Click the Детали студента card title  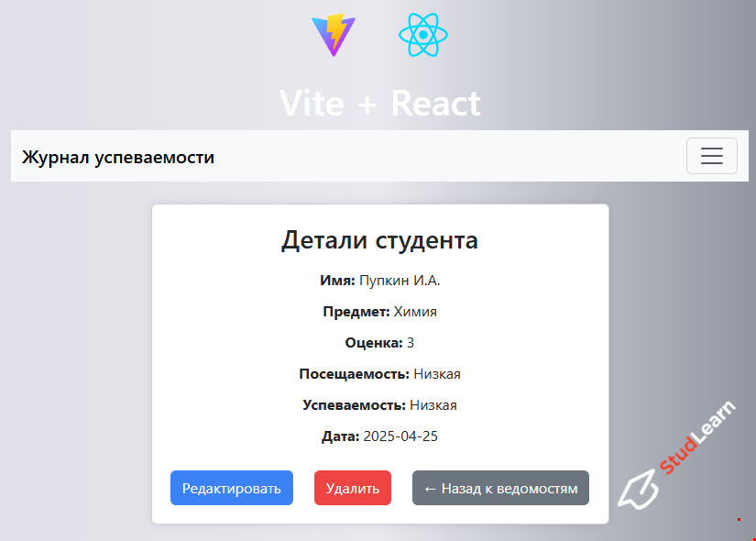click(379, 240)
